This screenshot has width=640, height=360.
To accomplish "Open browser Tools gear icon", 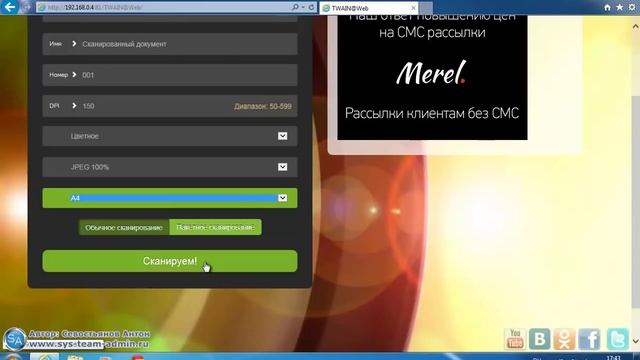I will [x=632, y=7].
